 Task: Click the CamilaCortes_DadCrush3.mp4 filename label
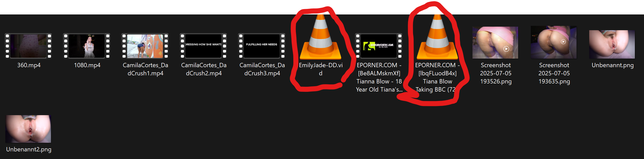262,69
